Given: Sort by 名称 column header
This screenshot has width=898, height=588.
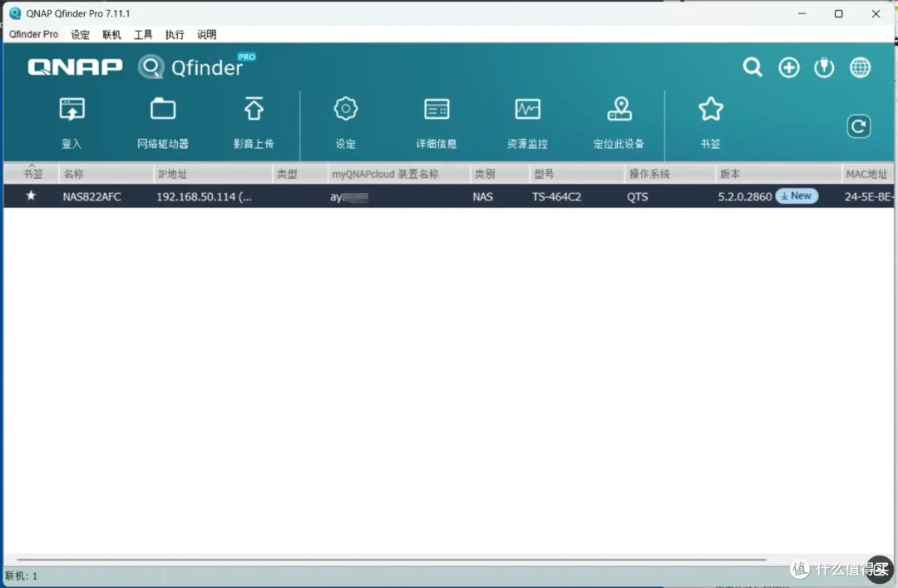Looking at the screenshot, I should coord(106,174).
